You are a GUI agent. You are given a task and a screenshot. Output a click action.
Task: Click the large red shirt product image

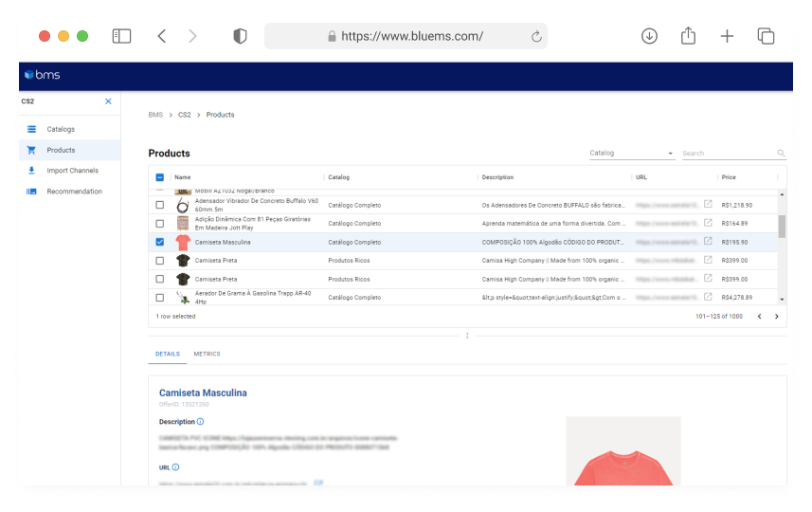pos(623,451)
